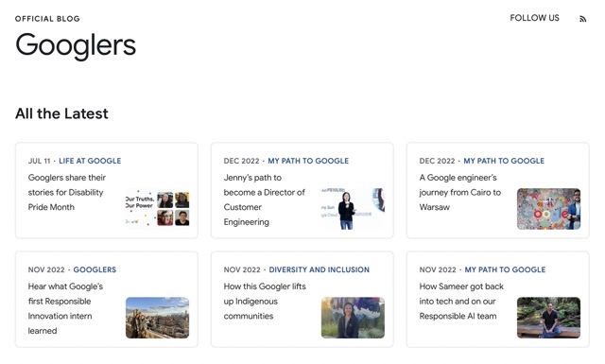
Task: Open Cairo to Warsaw engineer article
Action: point(460,192)
